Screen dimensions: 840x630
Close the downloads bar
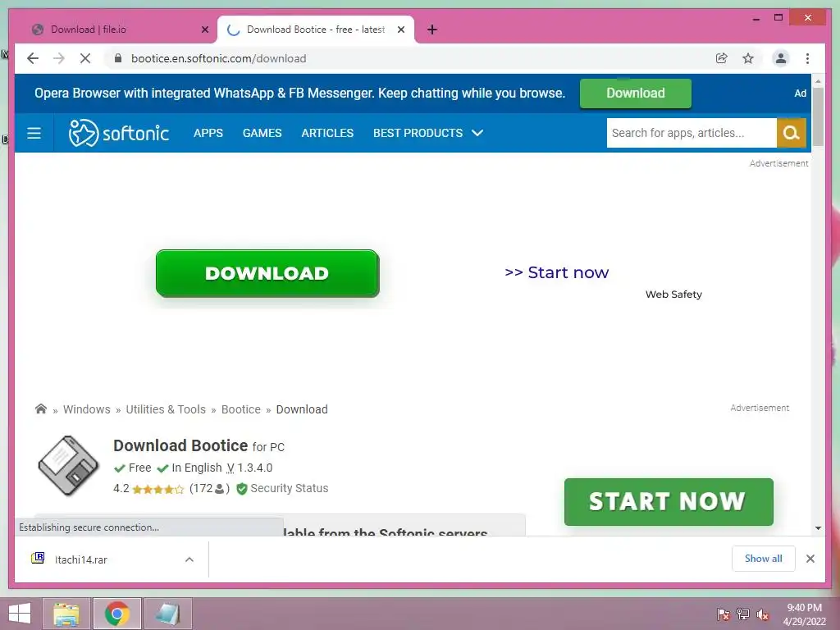[x=810, y=559]
